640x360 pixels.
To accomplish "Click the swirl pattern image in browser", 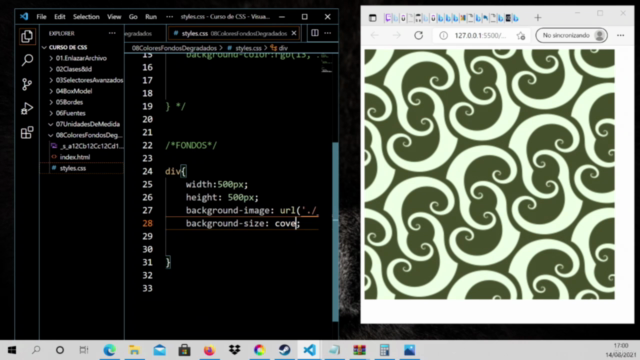I will tap(489, 174).
